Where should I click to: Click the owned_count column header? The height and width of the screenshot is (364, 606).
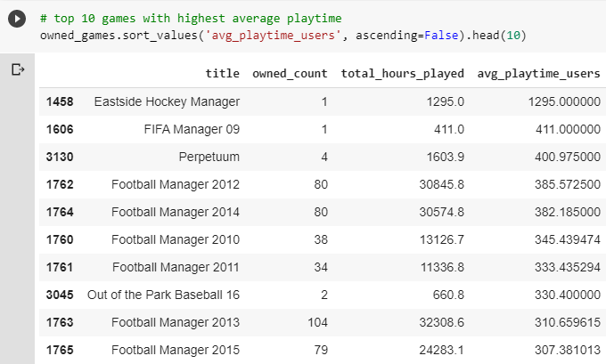pos(290,73)
